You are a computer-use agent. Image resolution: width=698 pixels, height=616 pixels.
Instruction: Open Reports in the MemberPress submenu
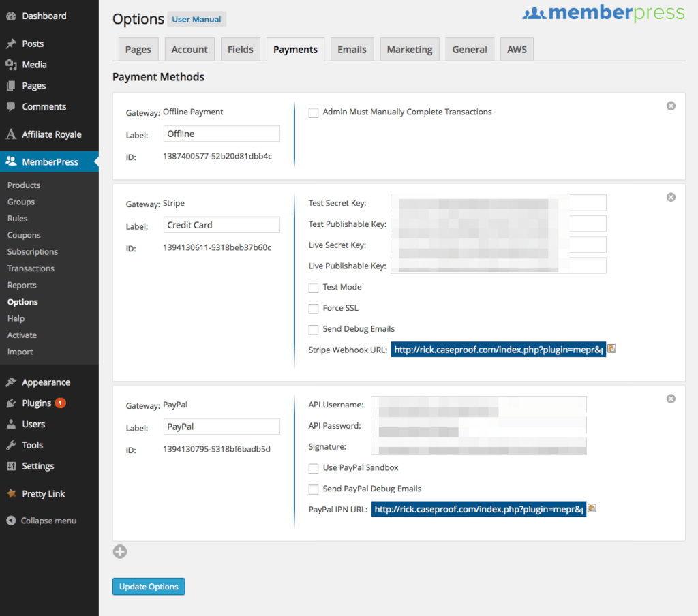(x=22, y=286)
